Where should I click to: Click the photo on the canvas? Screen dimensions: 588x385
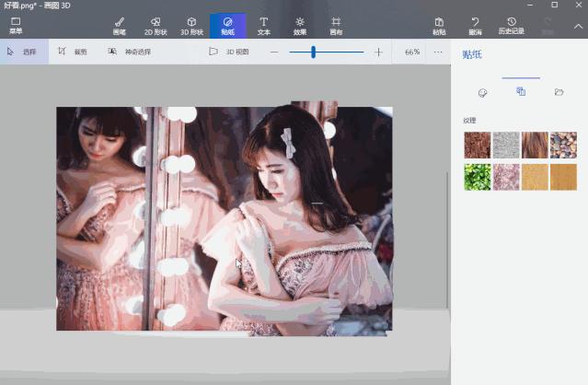click(x=225, y=218)
